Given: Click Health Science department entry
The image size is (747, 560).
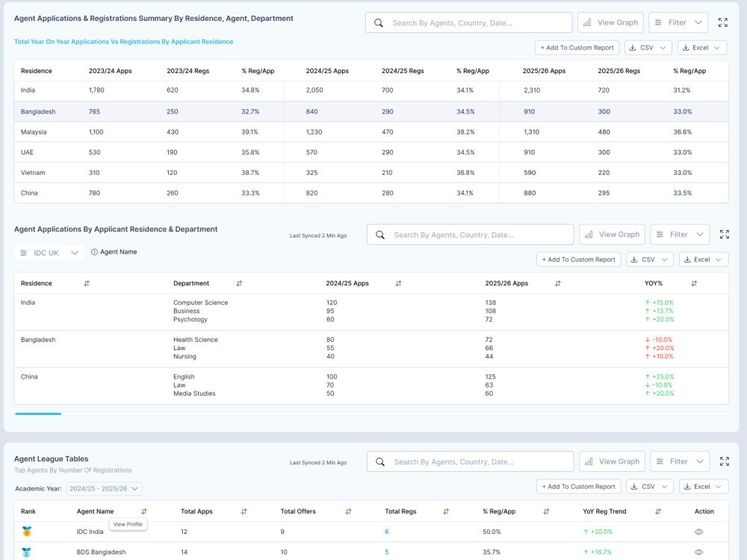Looking at the screenshot, I should [x=195, y=340].
